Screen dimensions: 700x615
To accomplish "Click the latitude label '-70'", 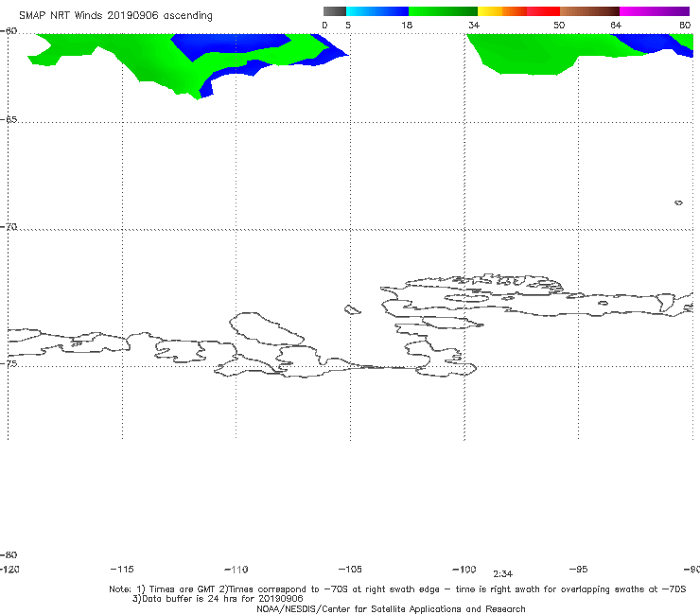I will pos(9,227).
